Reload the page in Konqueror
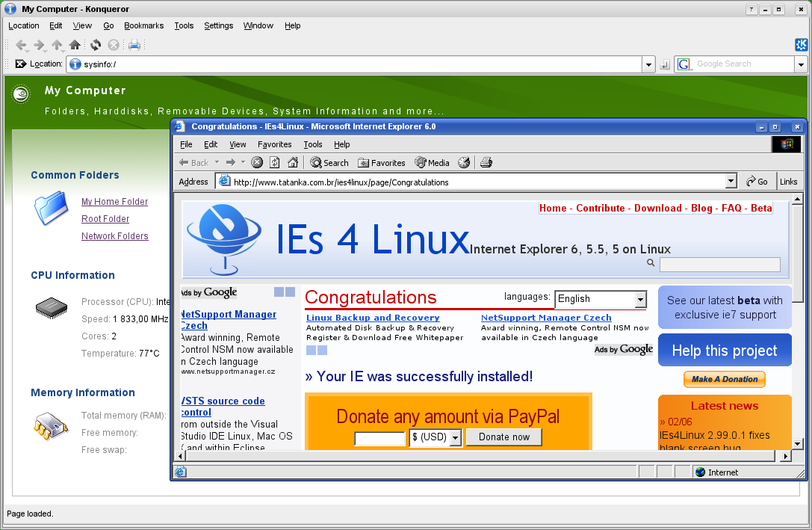The height and width of the screenshot is (530, 812). [x=96, y=45]
